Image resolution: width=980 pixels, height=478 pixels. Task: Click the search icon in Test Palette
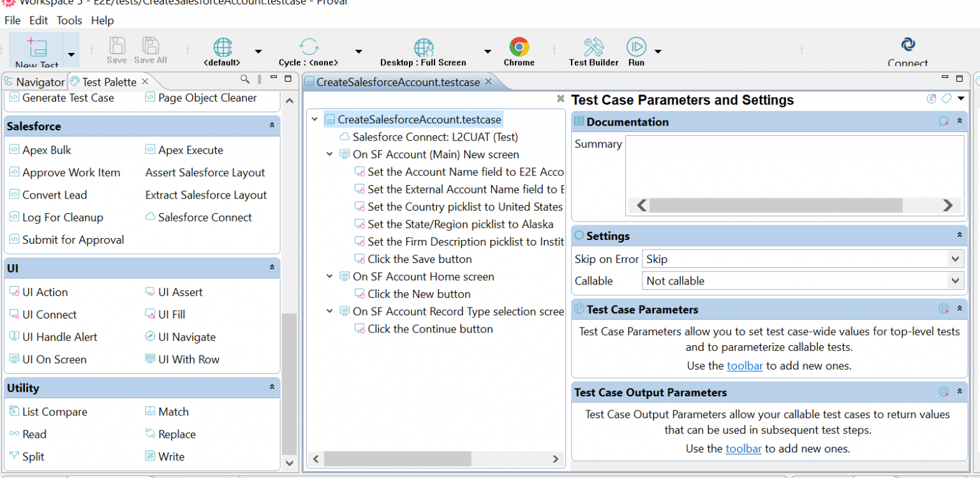coord(244,79)
